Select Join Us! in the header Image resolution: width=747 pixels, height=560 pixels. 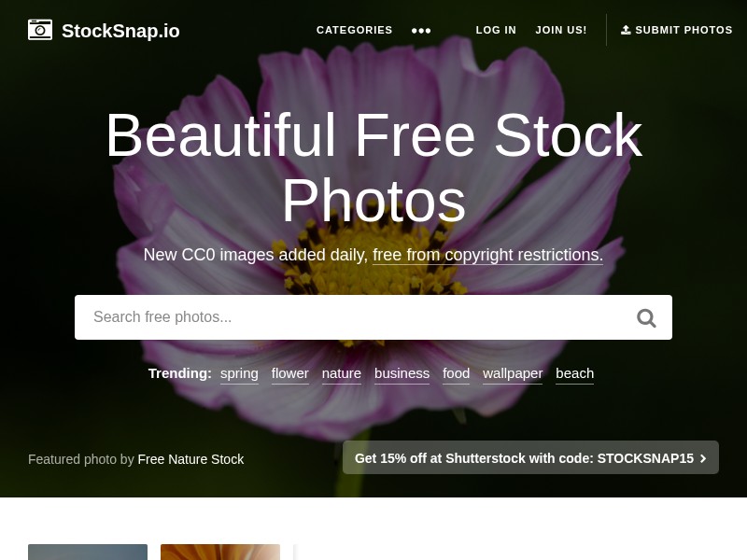pos(561,30)
